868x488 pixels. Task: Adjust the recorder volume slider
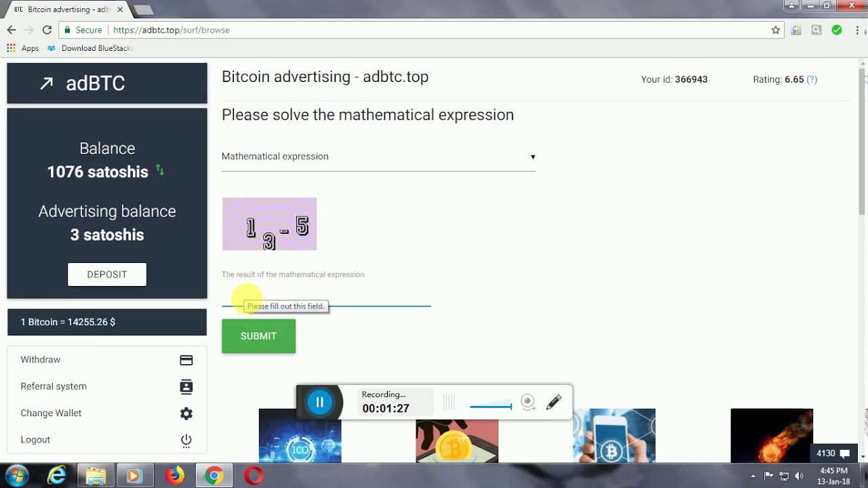pyautogui.click(x=491, y=407)
